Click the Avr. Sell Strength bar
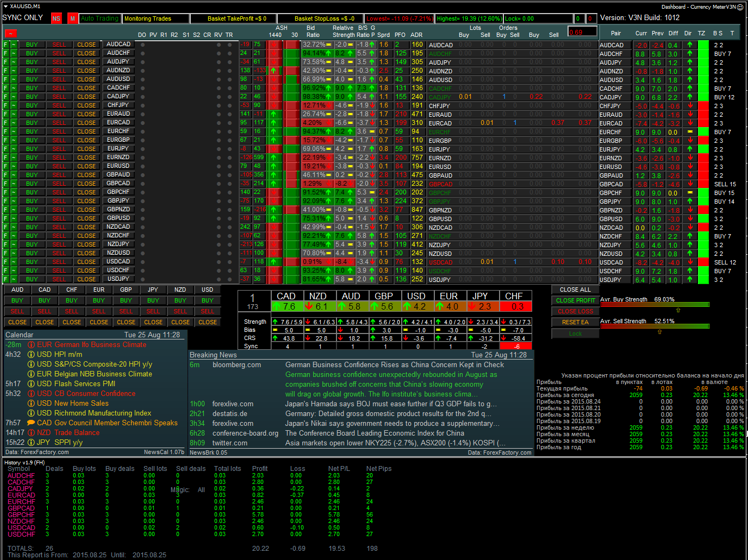Image resolution: width=748 pixels, height=560 pixels. click(654, 326)
